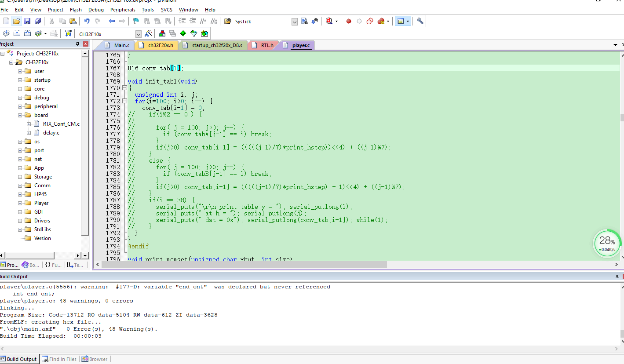Switch to the Main.c tab

117,45
